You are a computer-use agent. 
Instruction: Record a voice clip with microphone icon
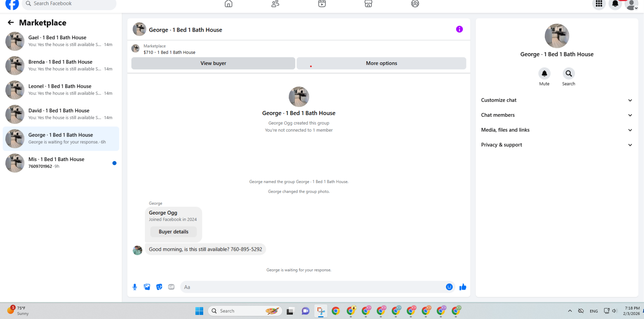[135, 287]
